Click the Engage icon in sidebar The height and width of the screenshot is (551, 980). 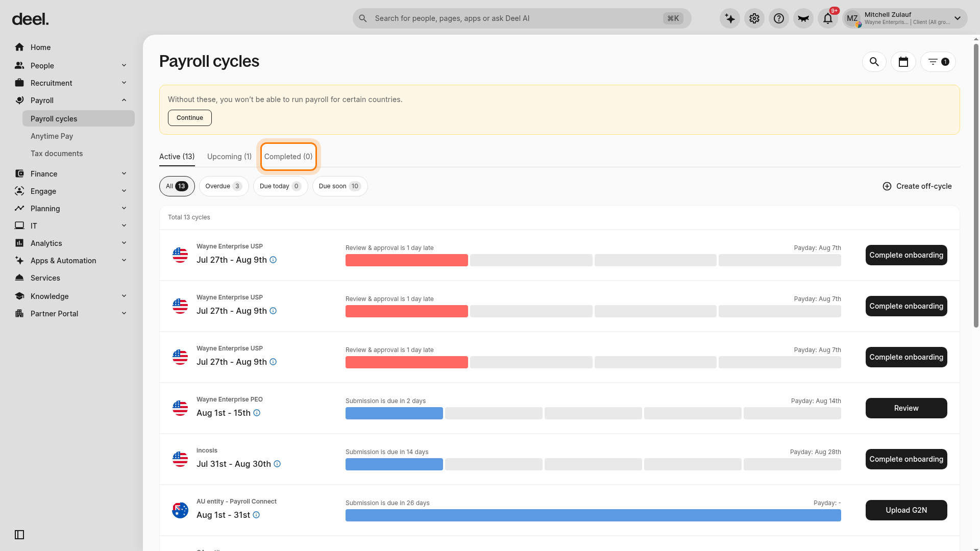19,191
